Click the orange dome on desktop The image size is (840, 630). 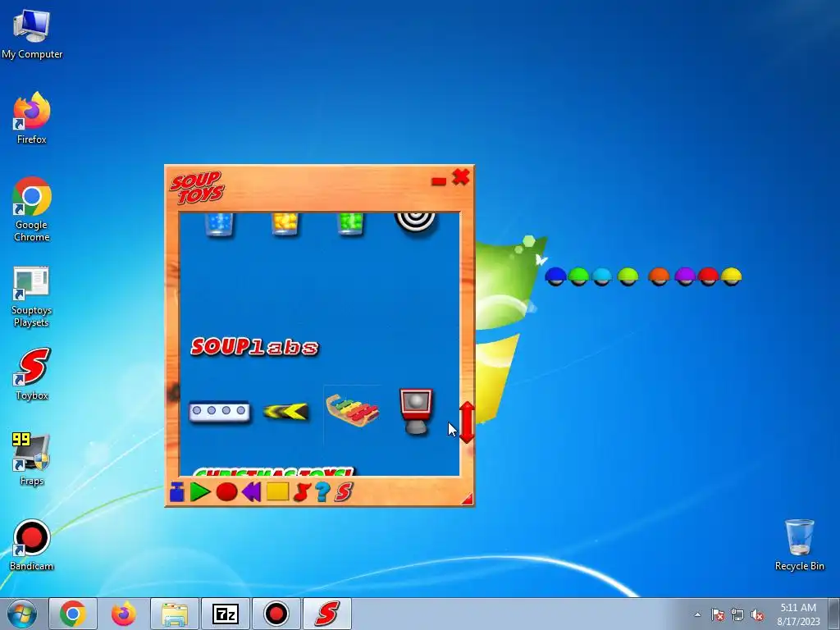click(659, 276)
